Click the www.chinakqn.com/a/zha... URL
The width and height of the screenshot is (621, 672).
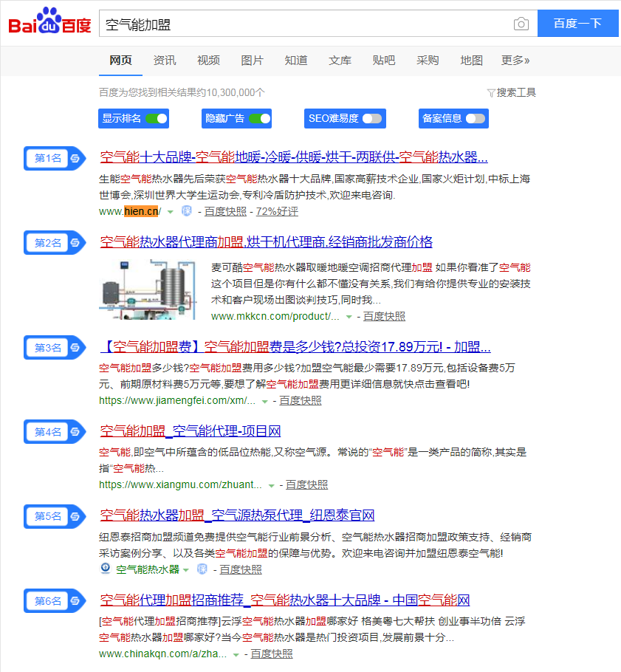163,654
